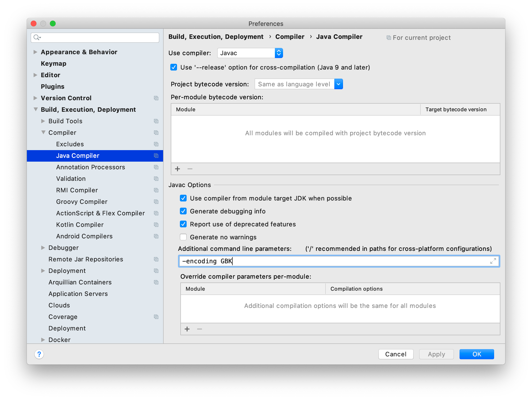
Task: Expand the command line parameters field
Action: (x=493, y=261)
